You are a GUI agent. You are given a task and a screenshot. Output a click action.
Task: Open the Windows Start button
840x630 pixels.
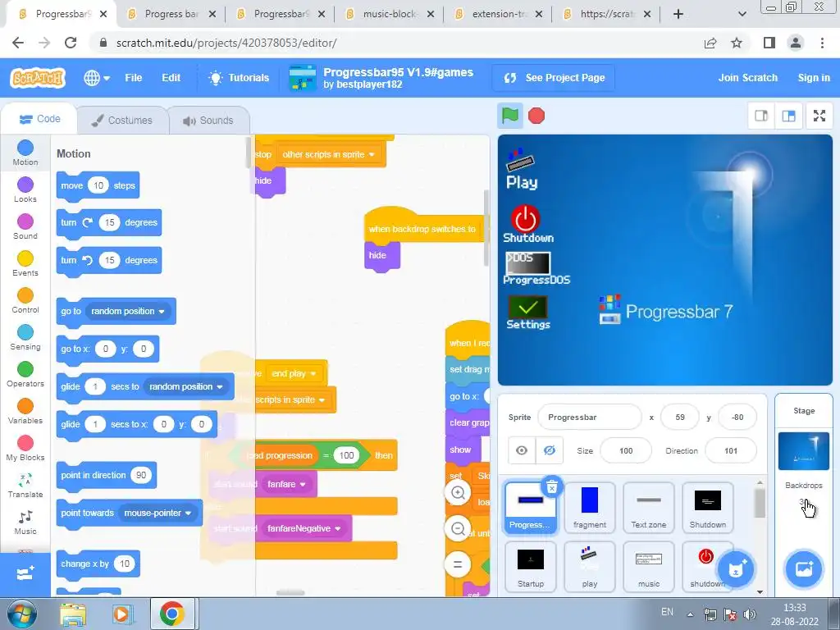tap(22, 614)
